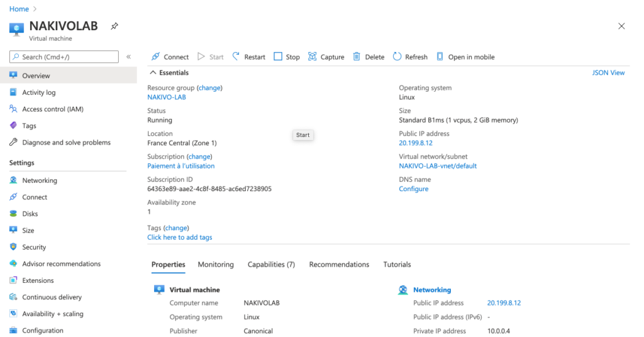Open Diagnose and solve problems
The image size is (644, 337).
68,143
